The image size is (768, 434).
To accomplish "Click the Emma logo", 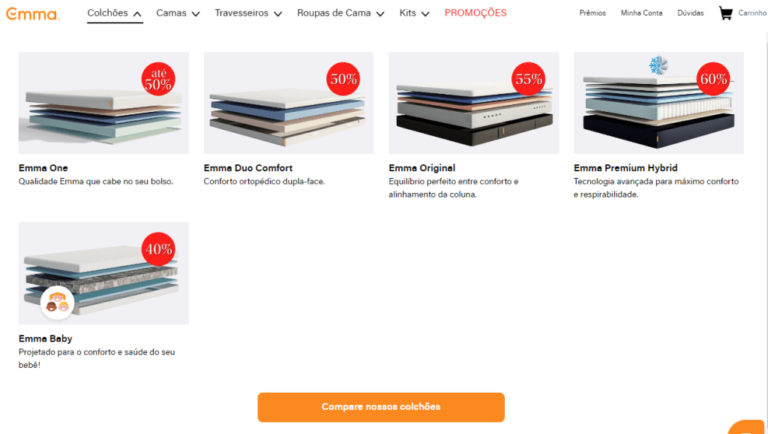I will point(32,14).
